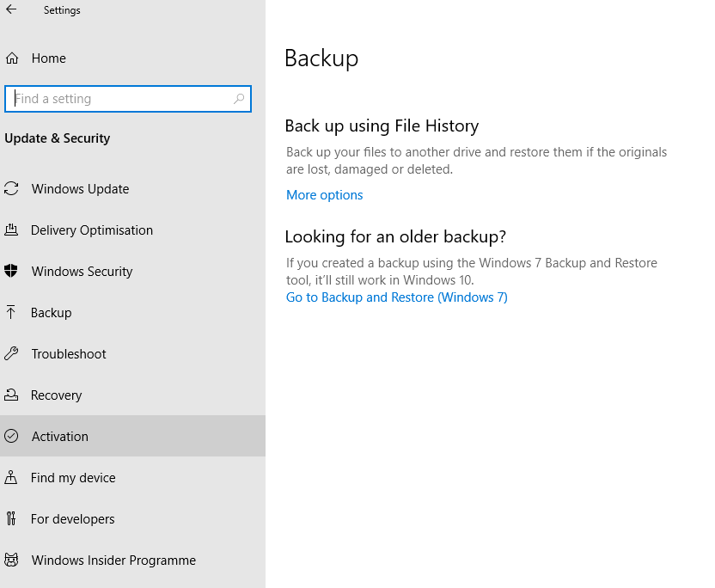Click the Looking for an older backup? heading
The image size is (715, 588).
click(x=395, y=236)
